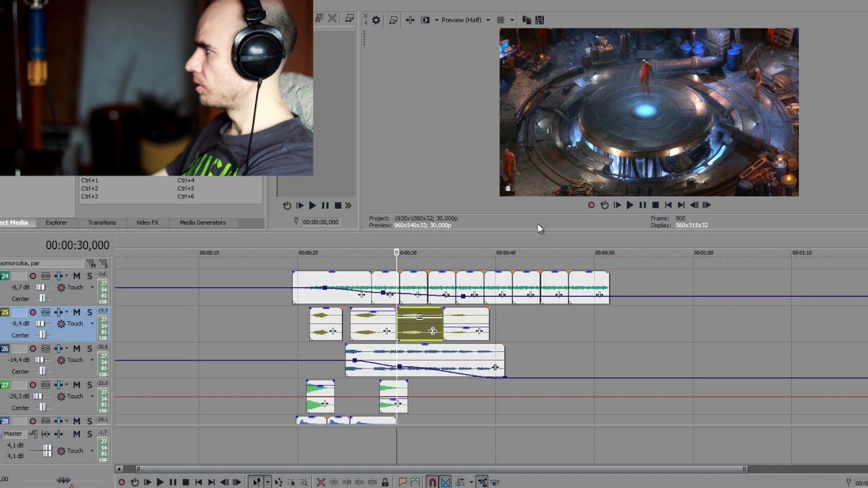Mute track 25
This screenshot has height=488, width=868.
(77, 312)
